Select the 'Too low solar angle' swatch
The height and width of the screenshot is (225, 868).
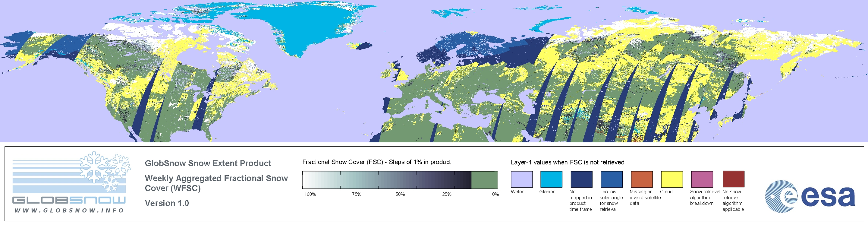coord(611,179)
